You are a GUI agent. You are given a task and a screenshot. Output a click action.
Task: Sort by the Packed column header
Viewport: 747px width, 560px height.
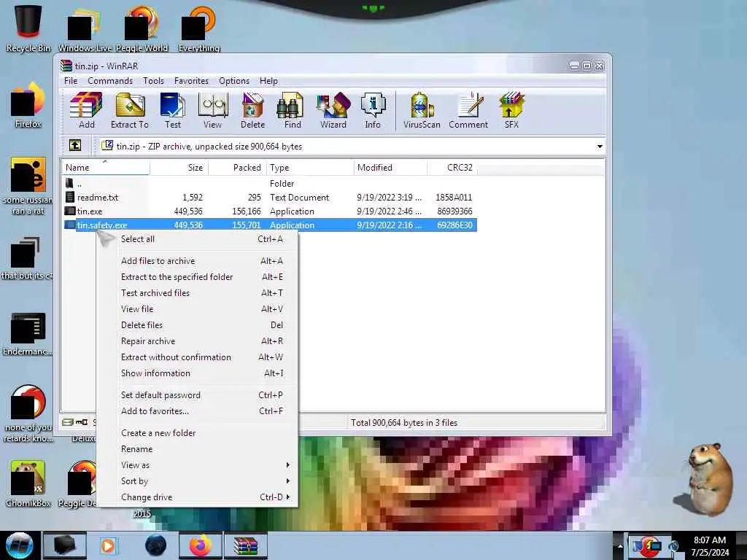coord(237,168)
